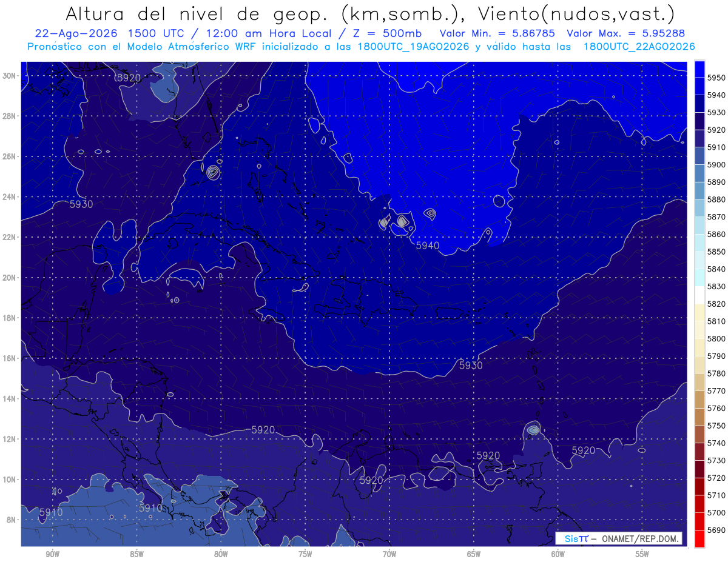Screen dimensions: 728x562
Task: Click the 5930 label on the color scale
Action: tap(717, 112)
